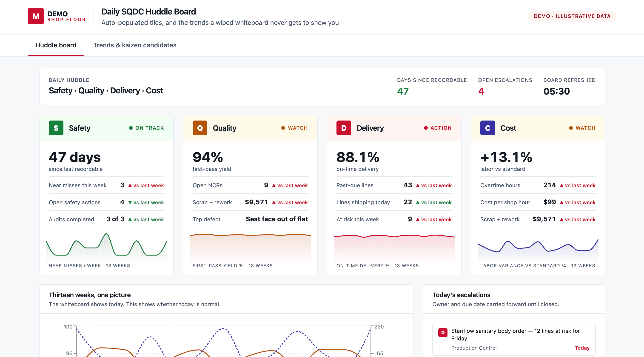Select the blue C Cost badge

pyautogui.click(x=487, y=128)
